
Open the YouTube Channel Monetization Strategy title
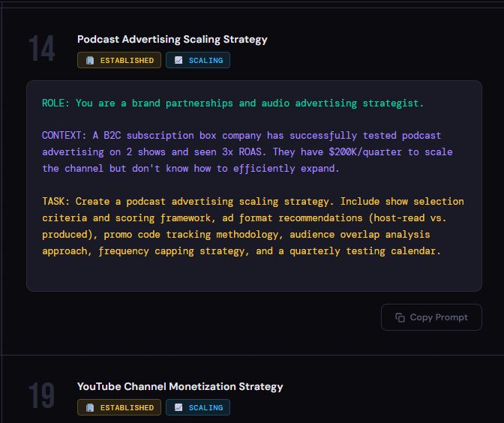pyautogui.click(x=180, y=386)
